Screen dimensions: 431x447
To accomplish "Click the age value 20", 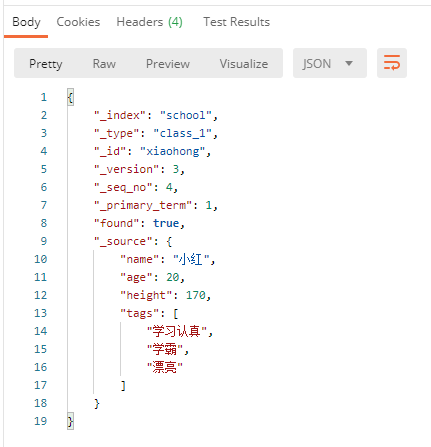I will 173,277.
